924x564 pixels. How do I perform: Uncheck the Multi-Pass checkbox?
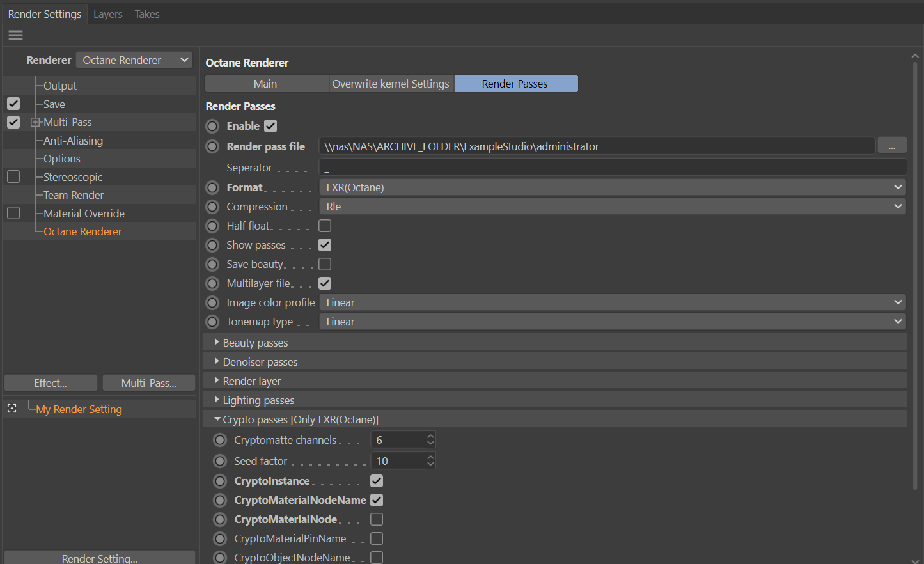pos(13,122)
